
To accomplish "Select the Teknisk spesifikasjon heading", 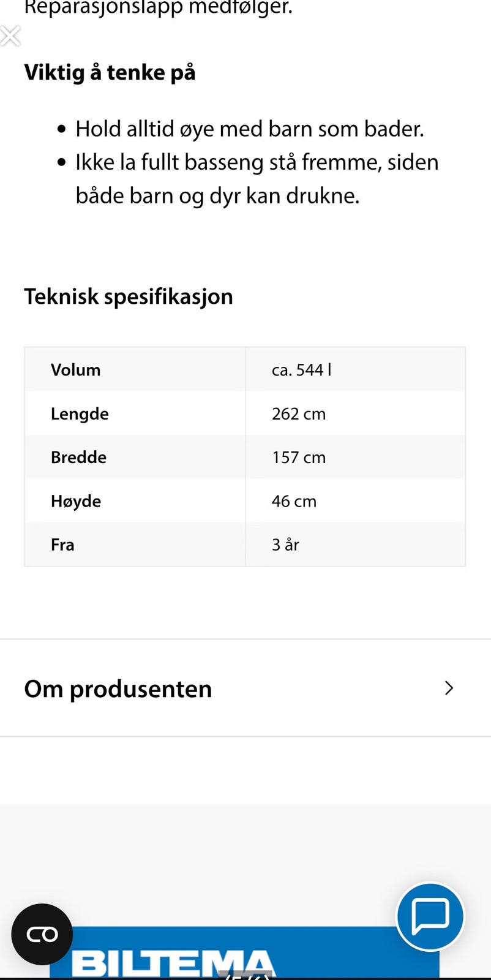I will click(129, 296).
